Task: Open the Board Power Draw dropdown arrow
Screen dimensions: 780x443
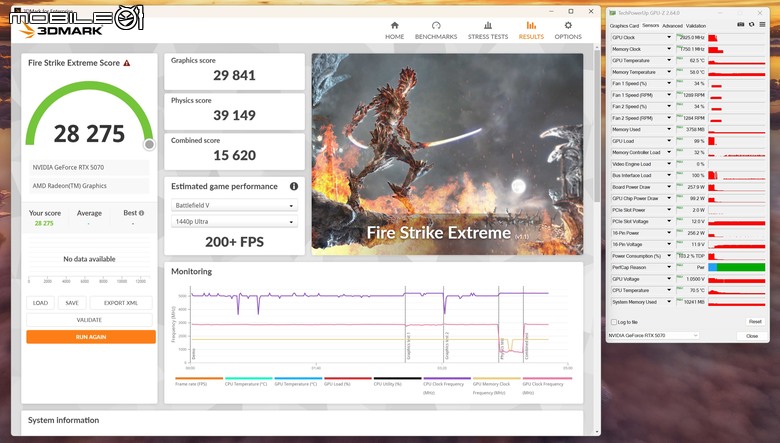Action: coord(669,187)
